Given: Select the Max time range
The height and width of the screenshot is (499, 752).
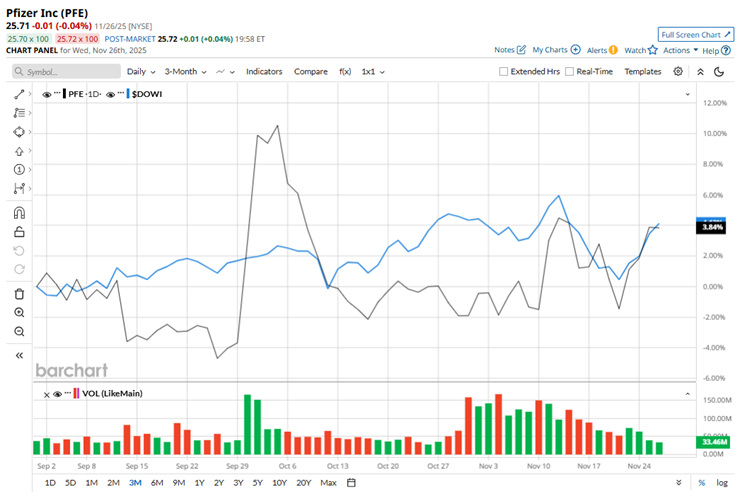Looking at the screenshot, I should [328, 483].
